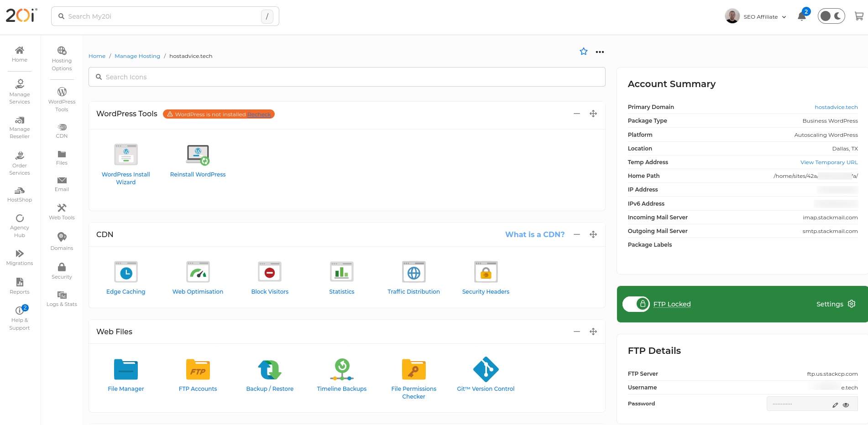Open the Security Headers tool
Viewport: 868px width, 425px height.
[x=486, y=272]
